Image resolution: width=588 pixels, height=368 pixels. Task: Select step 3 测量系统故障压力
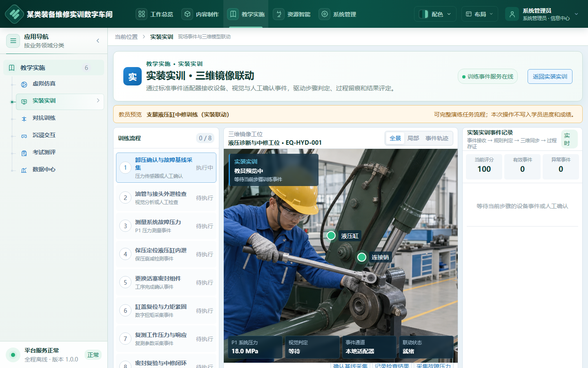[x=166, y=226]
